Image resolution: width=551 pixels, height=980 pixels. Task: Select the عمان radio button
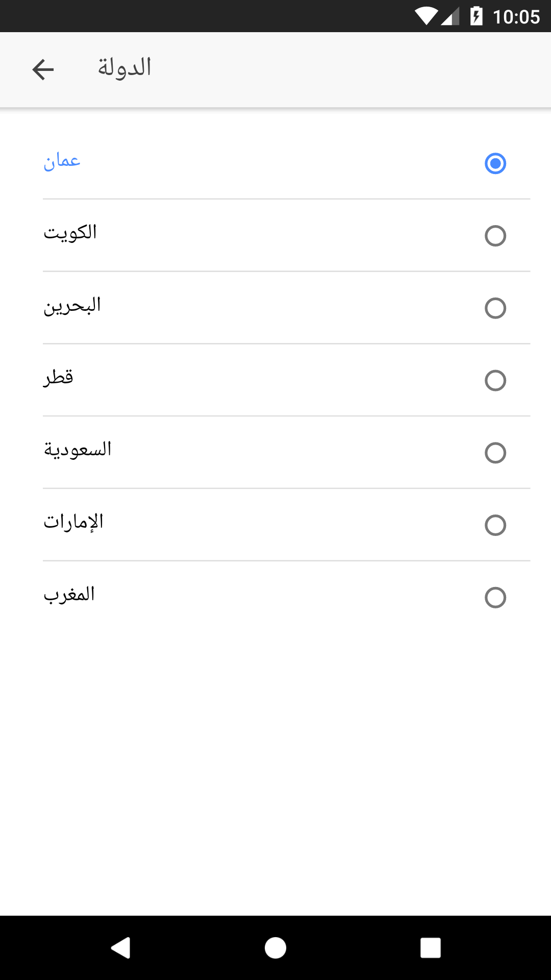pyautogui.click(x=495, y=163)
